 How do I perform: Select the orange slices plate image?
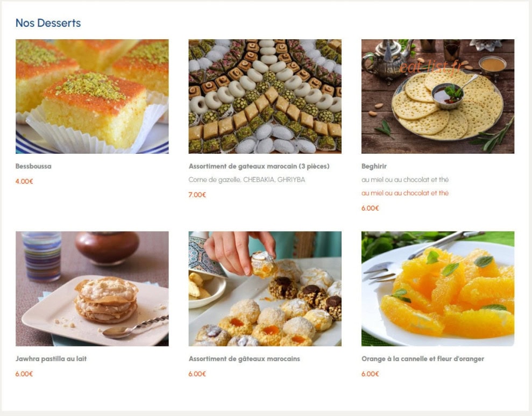438,289
